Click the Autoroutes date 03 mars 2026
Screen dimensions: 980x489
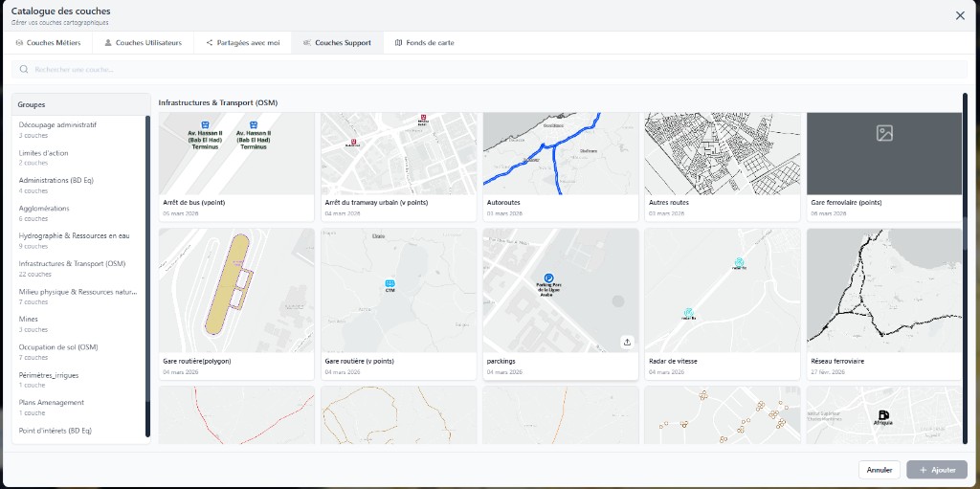pos(502,213)
